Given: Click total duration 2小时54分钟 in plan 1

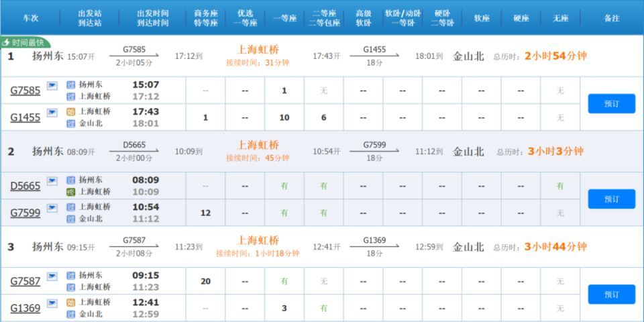Looking at the screenshot, I should [x=555, y=56].
